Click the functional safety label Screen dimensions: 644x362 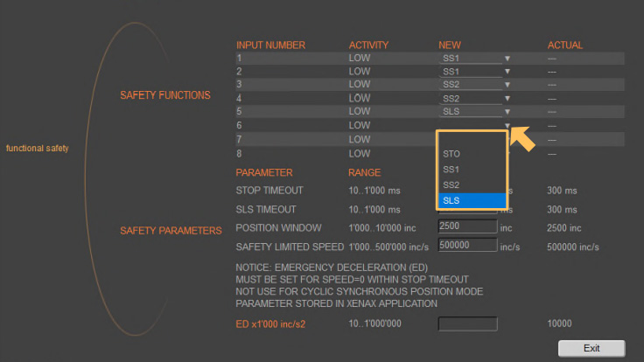[37, 148]
